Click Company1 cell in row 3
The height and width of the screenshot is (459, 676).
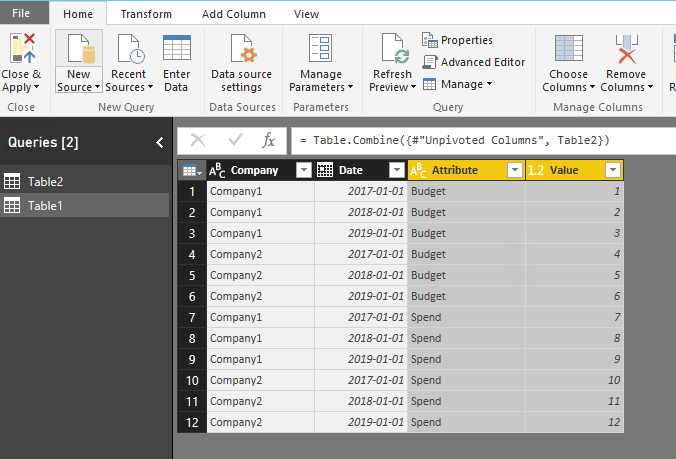[x=260, y=233]
